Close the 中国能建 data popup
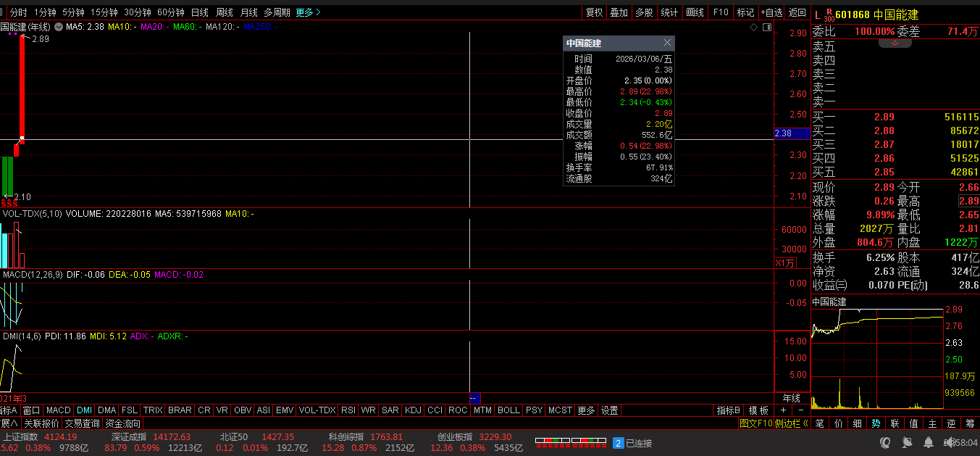Image resolution: width=980 pixels, height=456 pixels. click(667, 43)
